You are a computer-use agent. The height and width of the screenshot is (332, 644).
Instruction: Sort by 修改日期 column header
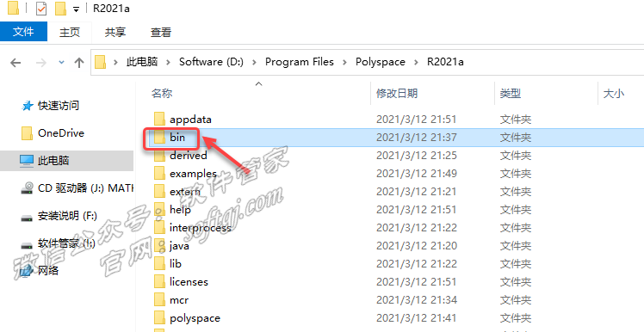click(x=397, y=94)
